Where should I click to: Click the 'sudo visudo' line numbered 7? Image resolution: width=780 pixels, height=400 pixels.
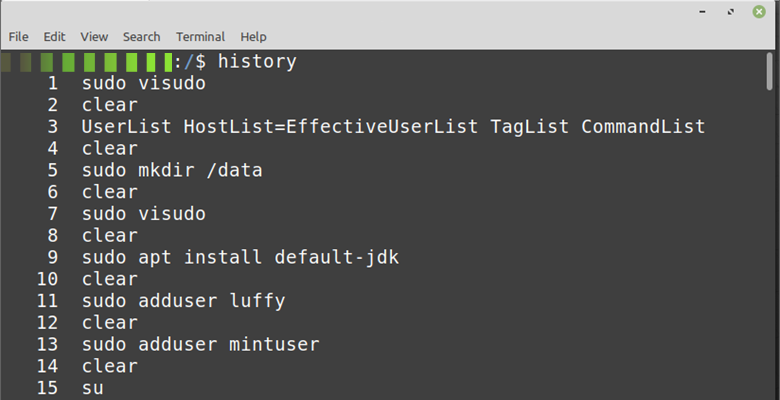coord(143,214)
